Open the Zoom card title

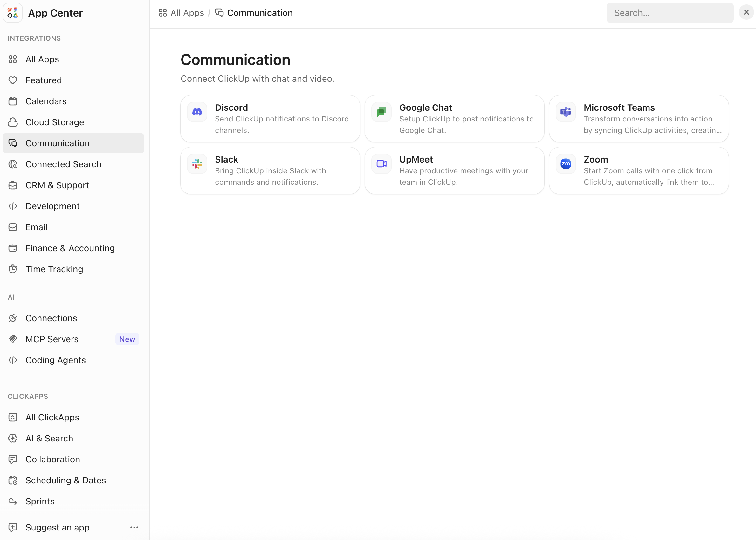[596, 159]
